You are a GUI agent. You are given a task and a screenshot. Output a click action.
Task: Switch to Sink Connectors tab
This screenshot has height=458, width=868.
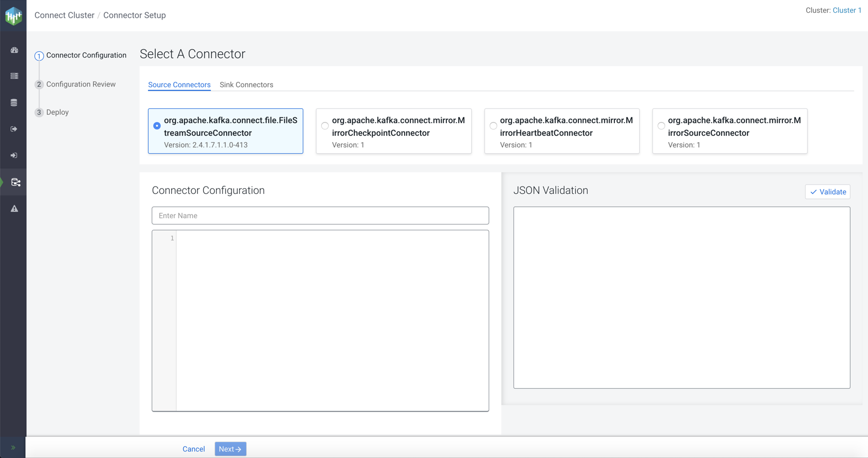click(x=246, y=85)
